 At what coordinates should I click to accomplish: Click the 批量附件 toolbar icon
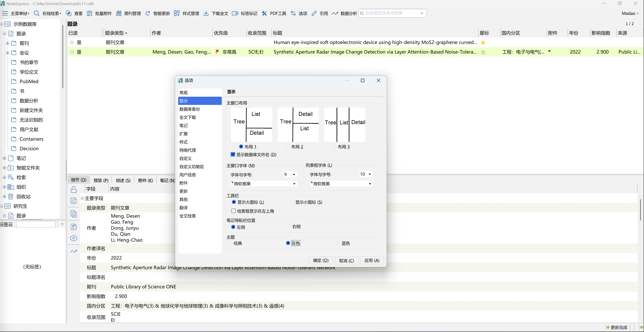[89, 13]
